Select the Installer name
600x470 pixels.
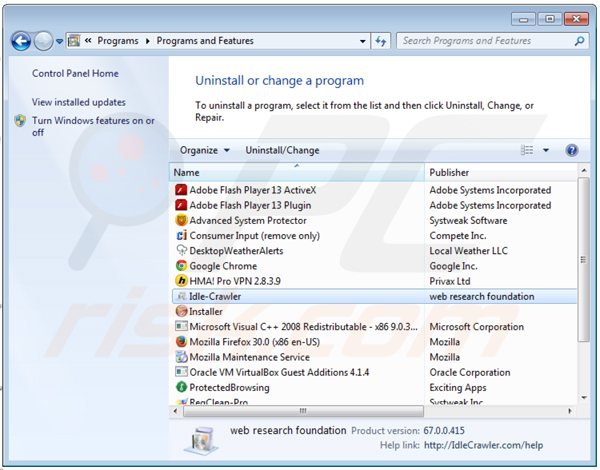click(x=206, y=312)
